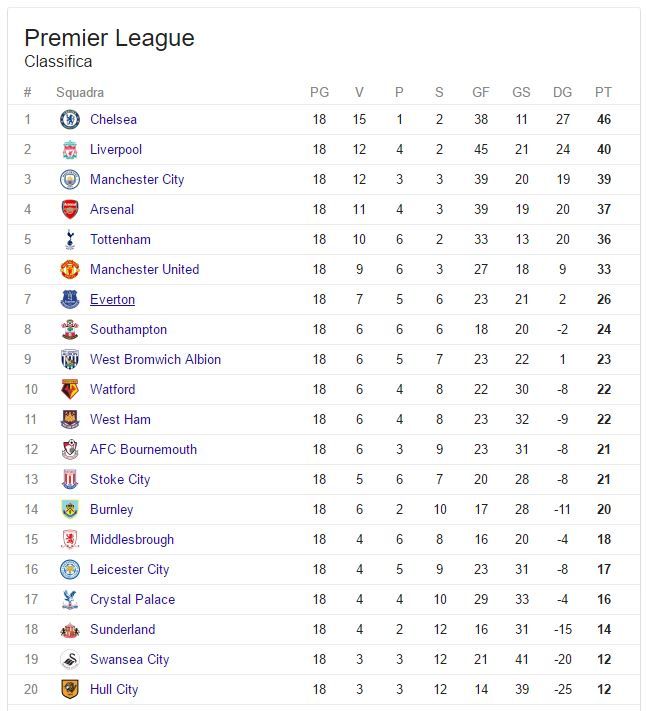Click the Hull City tiger crest

tap(70, 689)
